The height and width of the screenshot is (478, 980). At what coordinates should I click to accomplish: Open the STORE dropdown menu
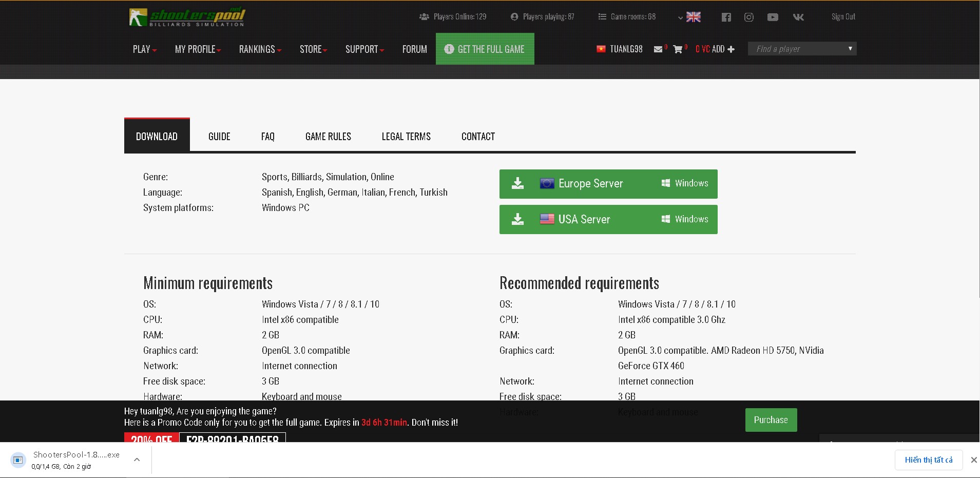tap(313, 49)
